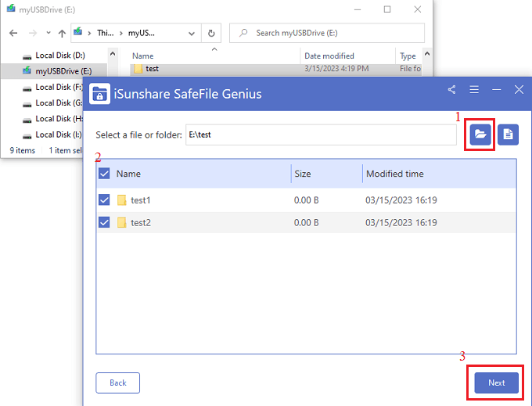Click the test2 folder icon
This screenshot has width=532, height=406.
point(121,222)
